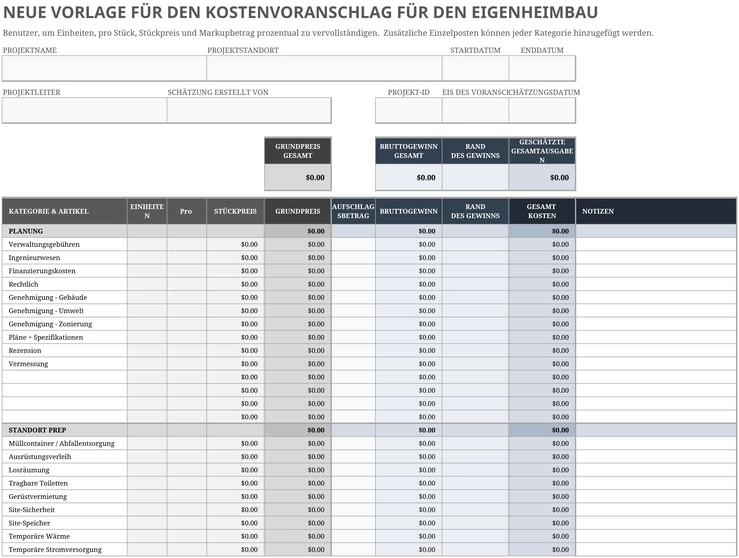Click the Gesamtkosten cell for Vermessung
Viewport: 739px width, 558px height.
point(542,363)
